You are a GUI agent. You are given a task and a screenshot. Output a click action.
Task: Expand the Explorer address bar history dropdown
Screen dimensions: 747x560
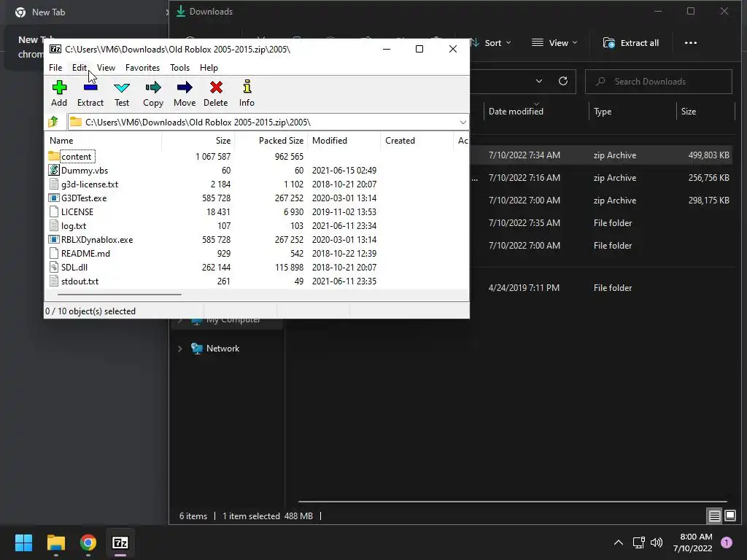pyautogui.click(x=539, y=81)
